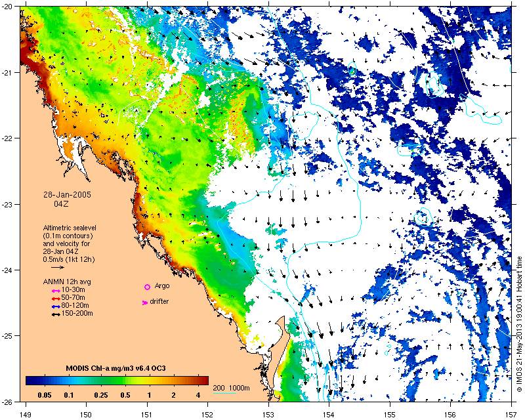The height and width of the screenshot is (420, 525).
Task: Click the magenta drifter marker in legend
Action: pos(145,303)
